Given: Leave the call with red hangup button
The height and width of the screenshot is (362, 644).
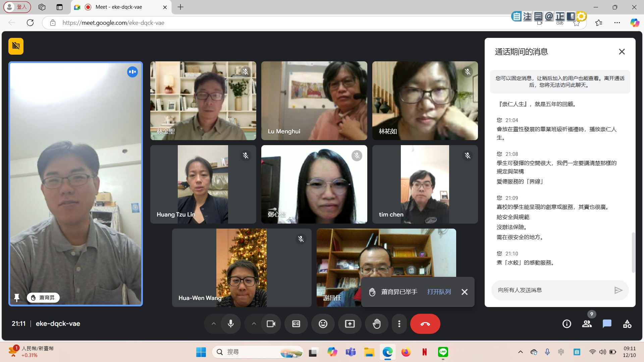Looking at the screenshot, I should point(425,324).
